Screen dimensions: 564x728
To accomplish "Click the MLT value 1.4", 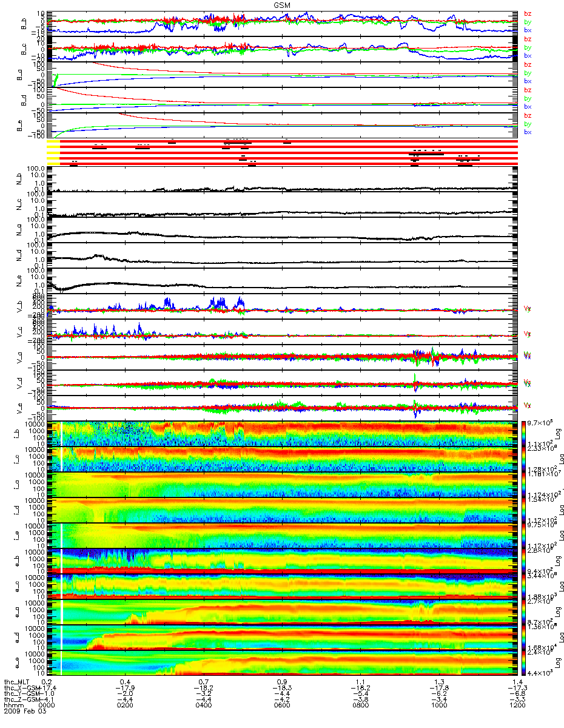I will click(517, 681).
